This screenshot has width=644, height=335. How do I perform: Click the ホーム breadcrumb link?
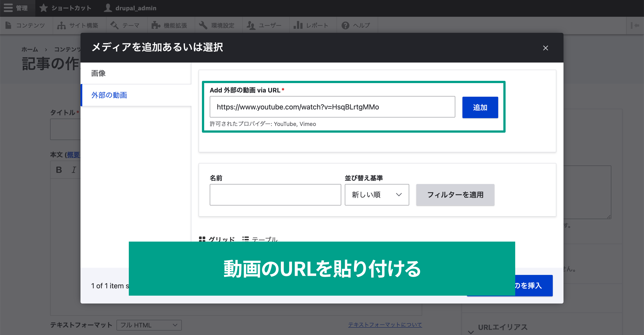30,49
